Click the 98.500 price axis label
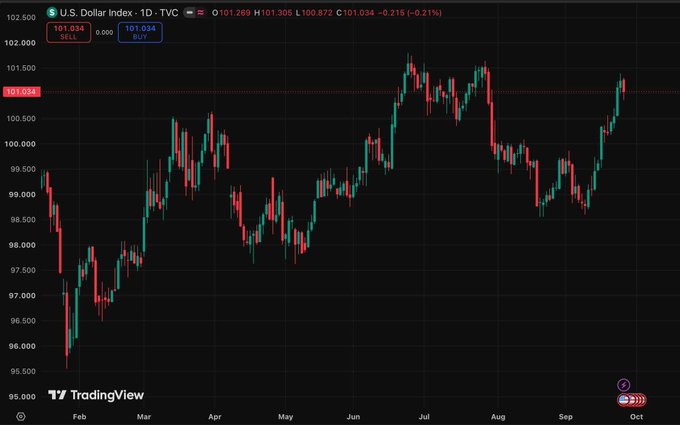 (23, 220)
